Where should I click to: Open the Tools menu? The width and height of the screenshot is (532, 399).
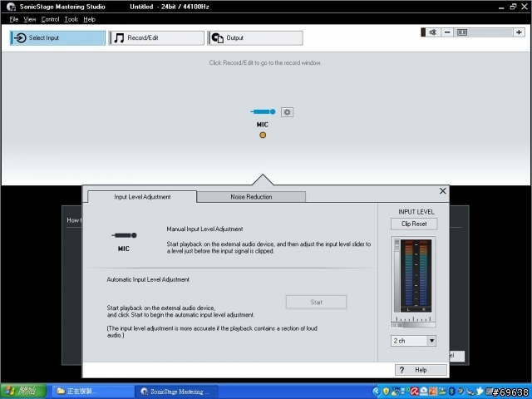(71, 19)
